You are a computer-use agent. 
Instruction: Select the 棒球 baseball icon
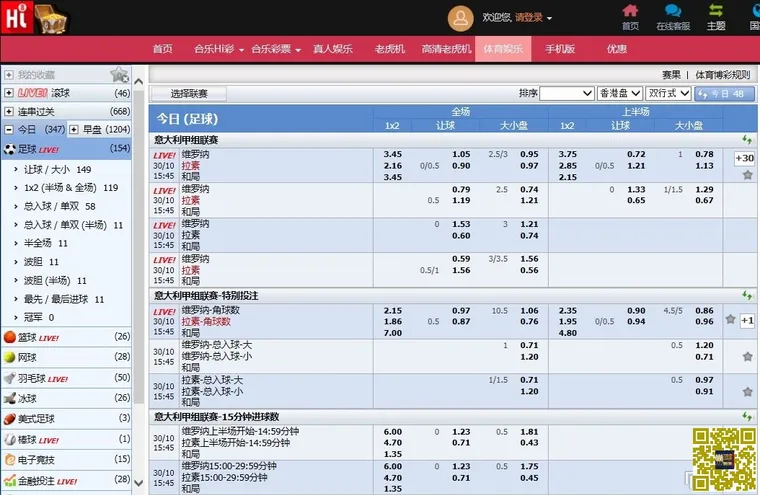[10, 440]
